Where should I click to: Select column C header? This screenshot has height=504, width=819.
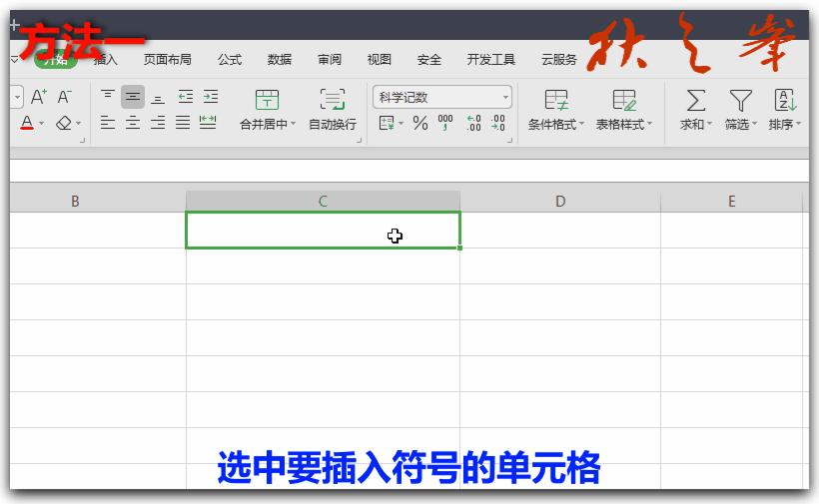pyautogui.click(x=323, y=201)
